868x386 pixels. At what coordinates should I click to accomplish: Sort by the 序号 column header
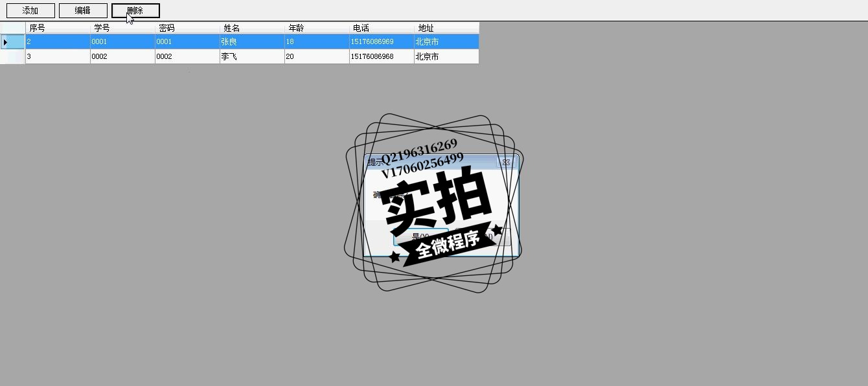58,28
